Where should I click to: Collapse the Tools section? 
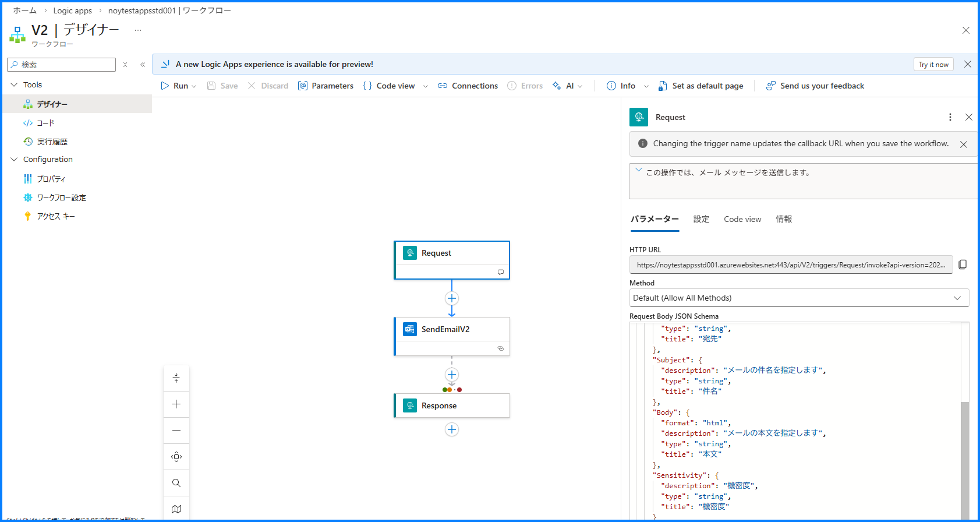tap(15, 84)
